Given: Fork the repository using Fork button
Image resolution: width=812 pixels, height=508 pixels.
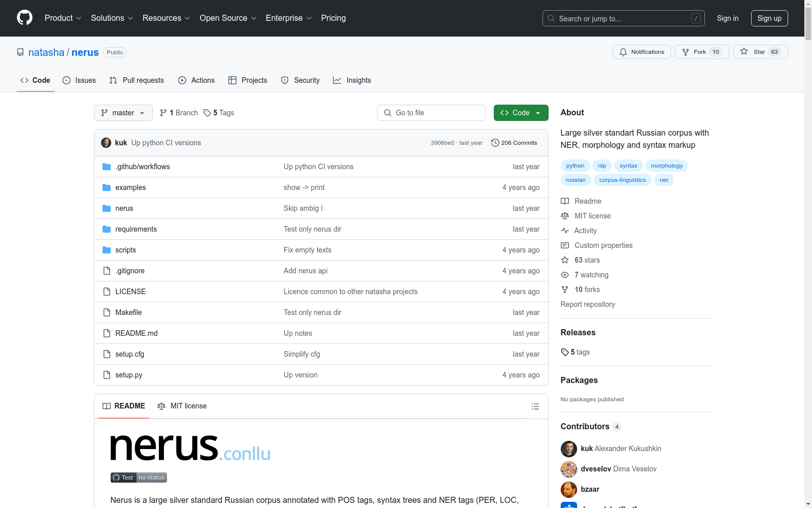Looking at the screenshot, I should pyautogui.click(x=702, y=52).
